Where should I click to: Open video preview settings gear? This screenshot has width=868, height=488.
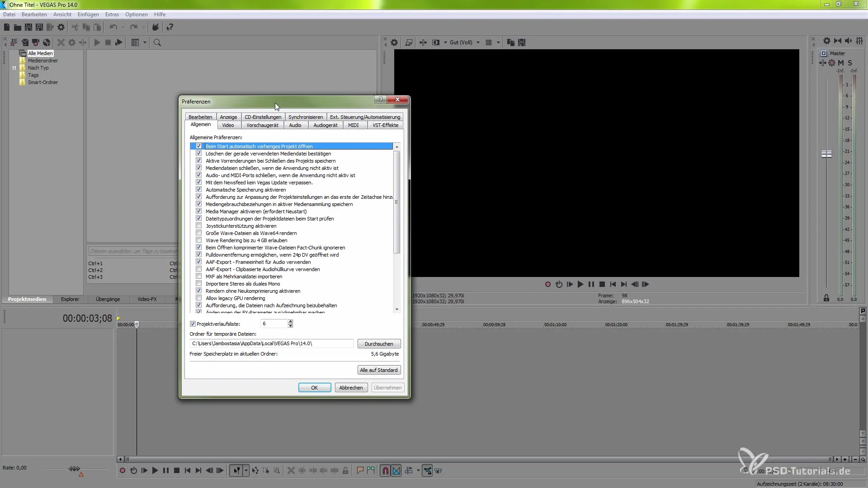point(394,42)
